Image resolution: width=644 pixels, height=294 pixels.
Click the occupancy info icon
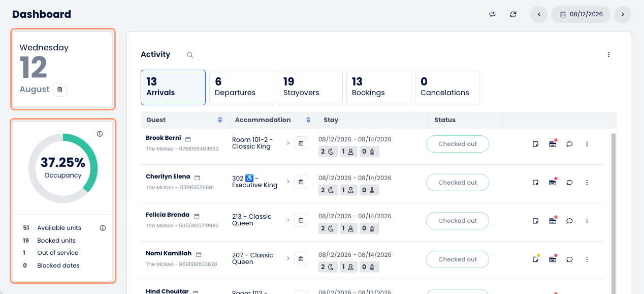pyautogui.click(x=100, y=134)
